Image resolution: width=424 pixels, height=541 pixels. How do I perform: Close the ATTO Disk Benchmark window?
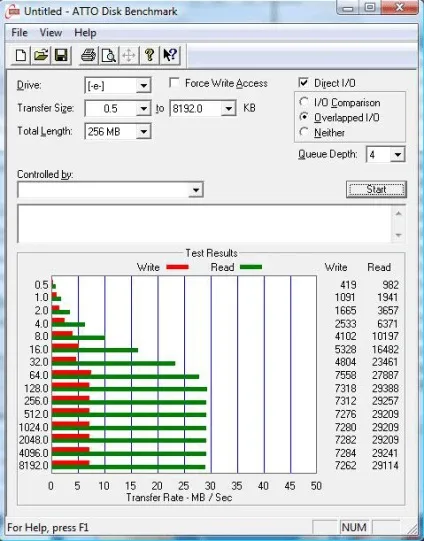click(400, 8)
